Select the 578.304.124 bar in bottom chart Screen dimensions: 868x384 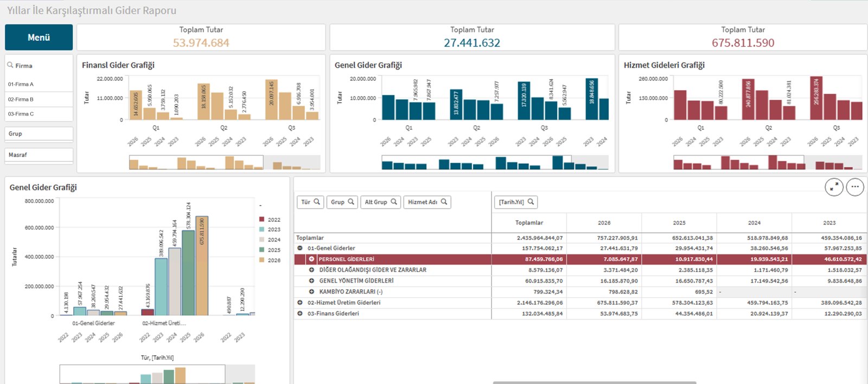tap(188, 273)
